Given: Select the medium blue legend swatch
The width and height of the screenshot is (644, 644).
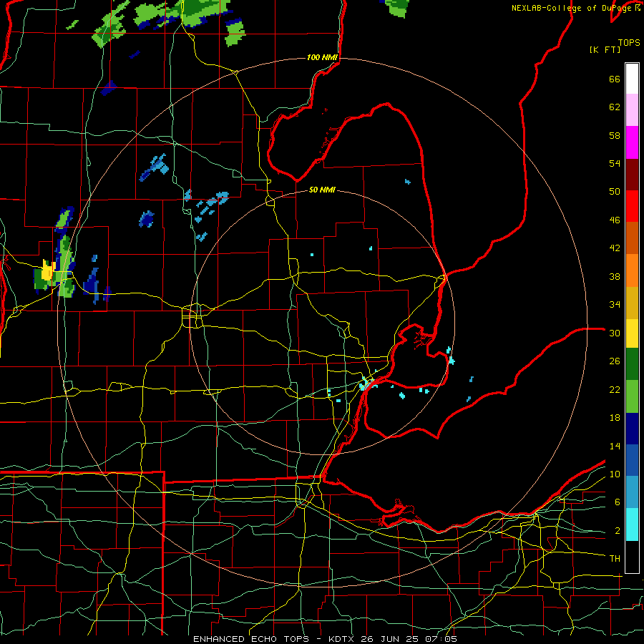Looking at the screenshot, I should tap(632, 460).
